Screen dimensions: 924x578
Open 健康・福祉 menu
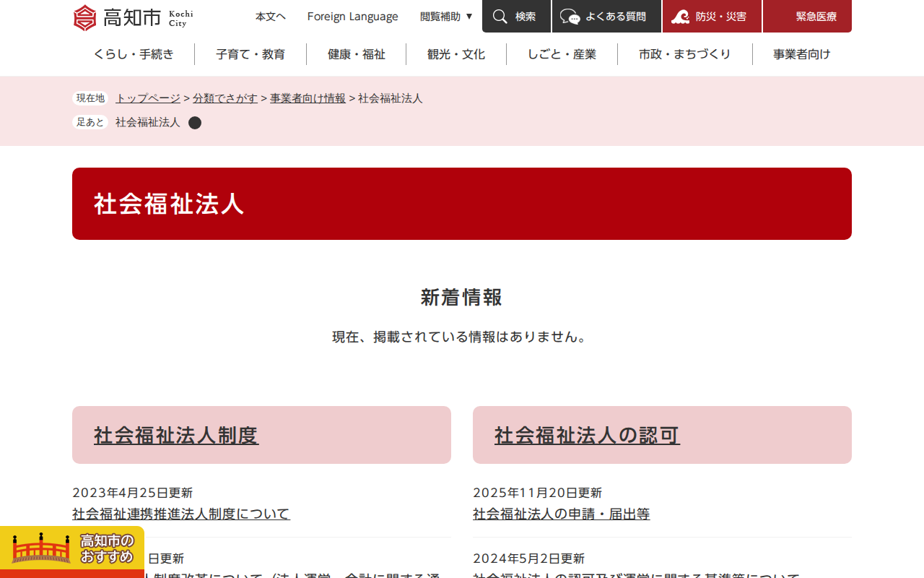(357, 54)
